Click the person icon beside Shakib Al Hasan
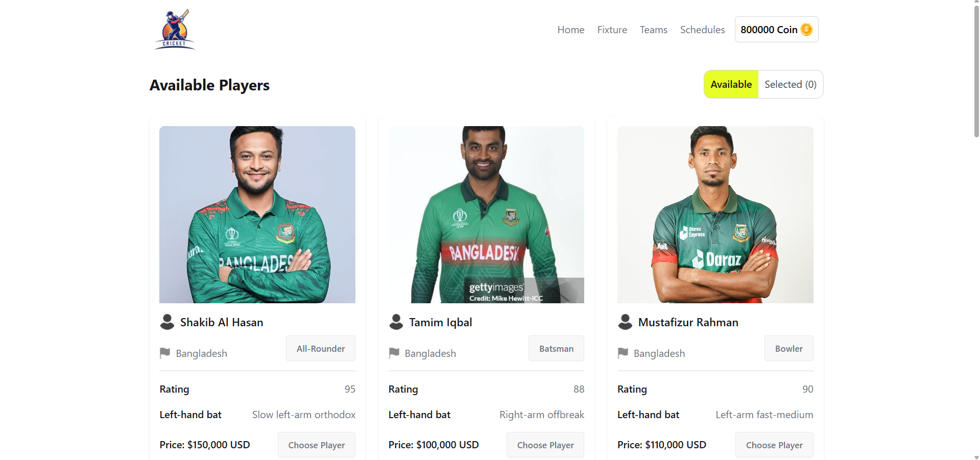Viewport: 980px width, 460px height. click(x=167, y=322)
